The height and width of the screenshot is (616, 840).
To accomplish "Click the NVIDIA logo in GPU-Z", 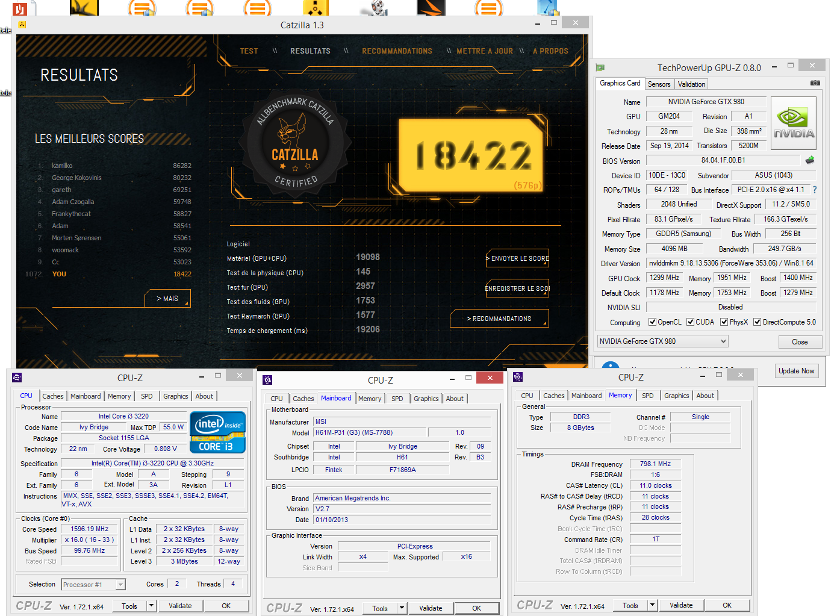I will [x=794, y=123].
